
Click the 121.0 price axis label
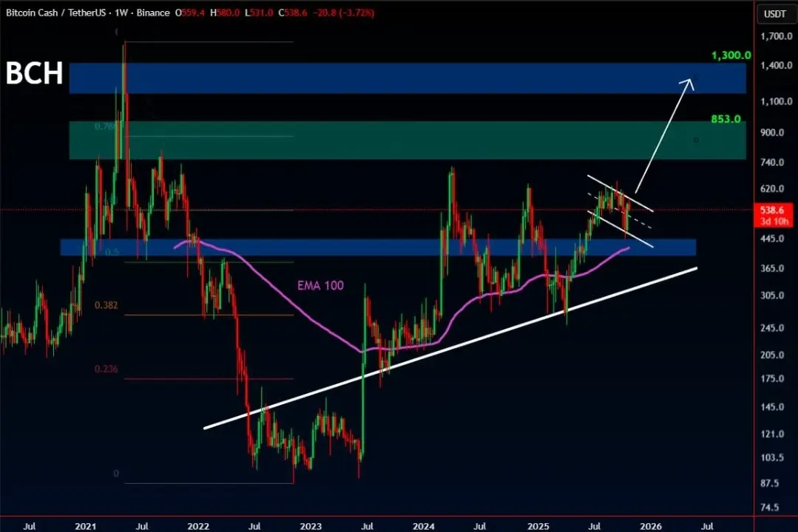pyautogui.click(x=772, y=434)
